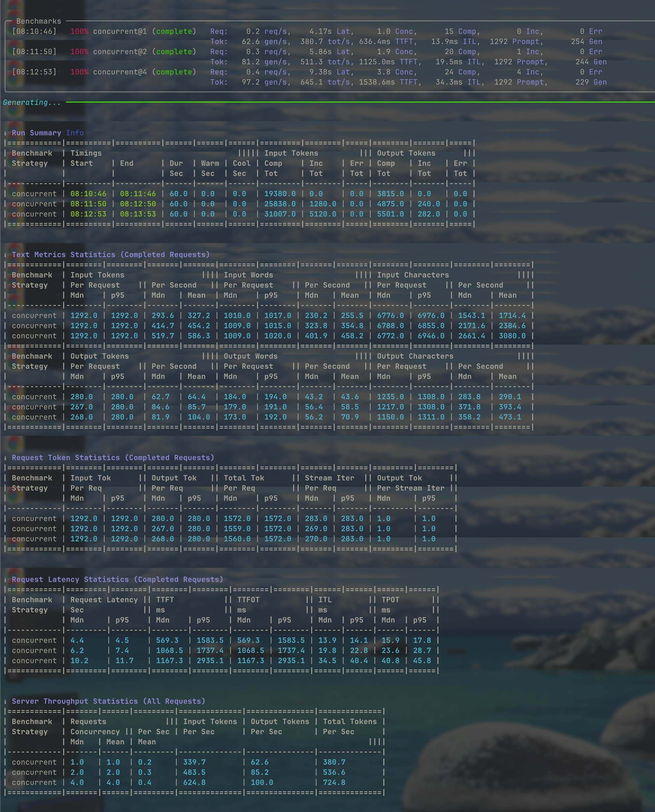
Task: Select input tokens per second 293.6
Action: 163,315
